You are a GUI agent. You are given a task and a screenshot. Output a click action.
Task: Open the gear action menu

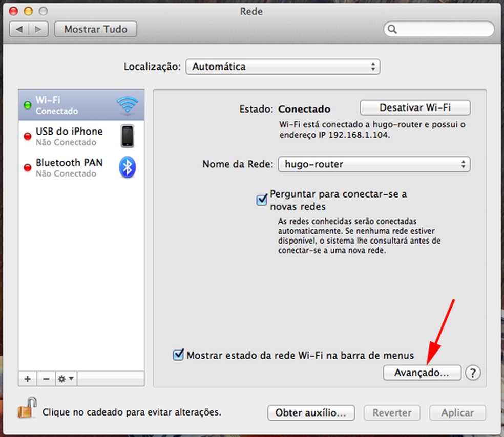click(66, 379)
